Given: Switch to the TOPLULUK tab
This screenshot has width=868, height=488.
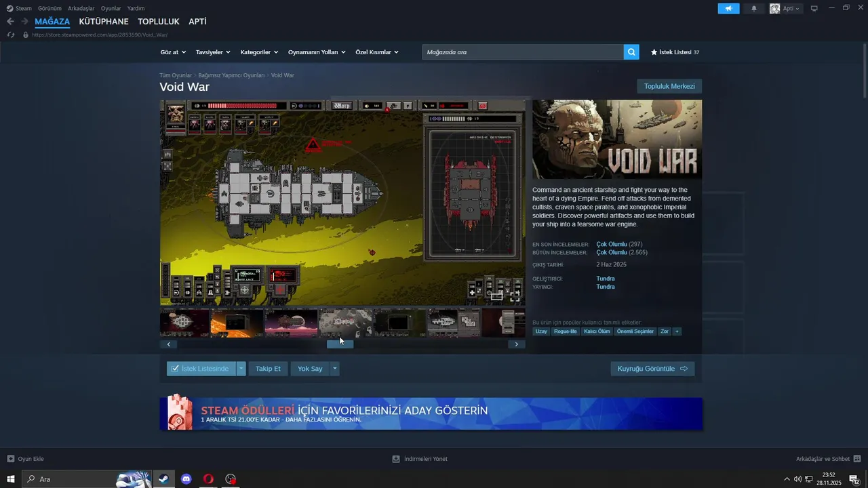Looking at the screenshot, I should tap(159, 22).
